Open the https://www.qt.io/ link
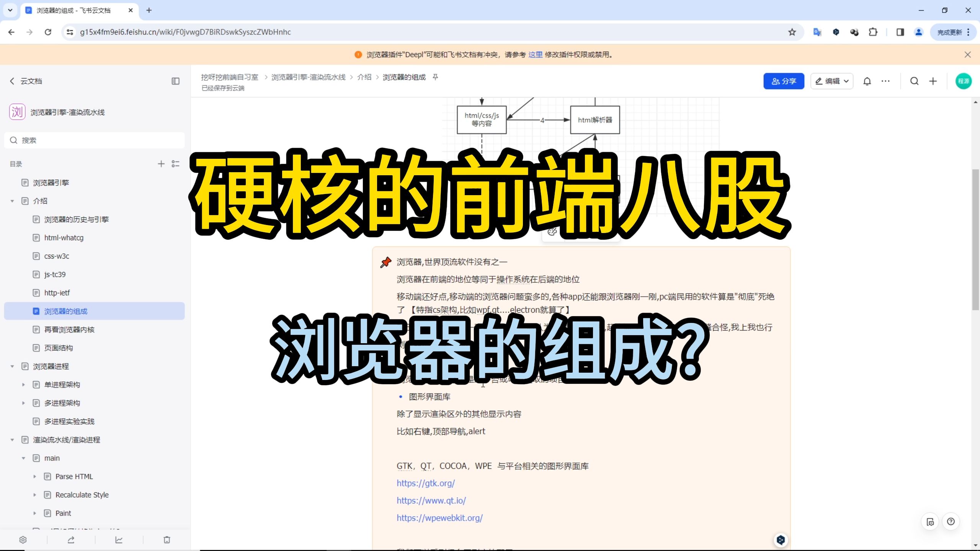 click(431, 500)
